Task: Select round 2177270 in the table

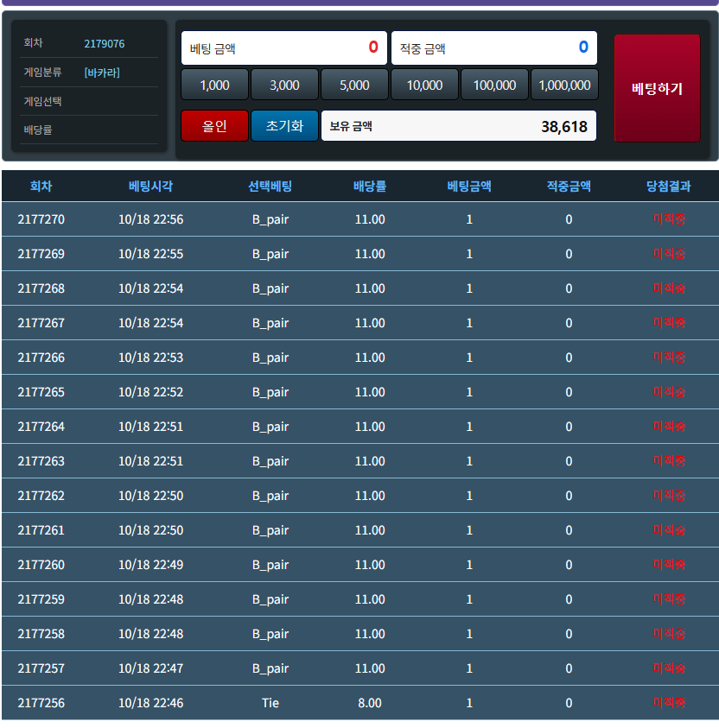Action: coord(360,219)
